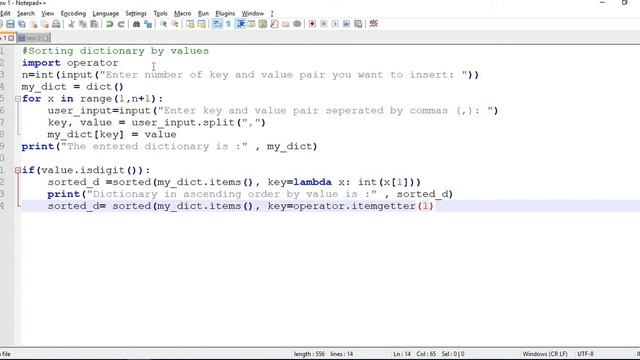Open the Encoding menu
Image resolution: width=640 pixels, height=360 pixels.
tap(73, 13)
